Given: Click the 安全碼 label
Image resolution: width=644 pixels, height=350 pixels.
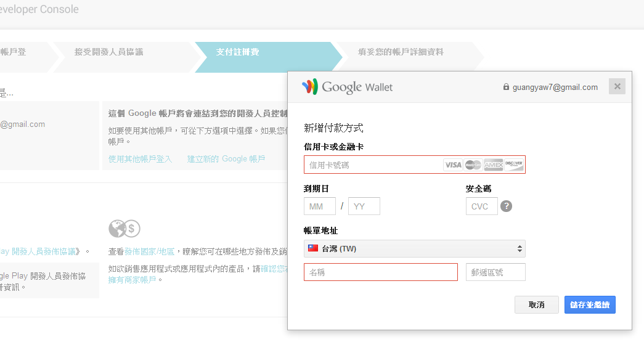Looking at the screenshot, I should 478,189.
